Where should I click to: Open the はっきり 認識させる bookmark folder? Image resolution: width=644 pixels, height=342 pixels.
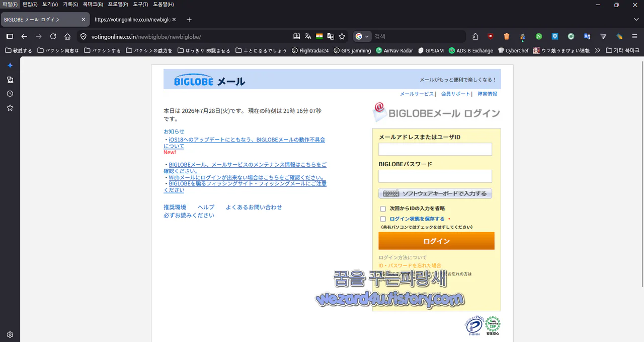click(204, 50)
